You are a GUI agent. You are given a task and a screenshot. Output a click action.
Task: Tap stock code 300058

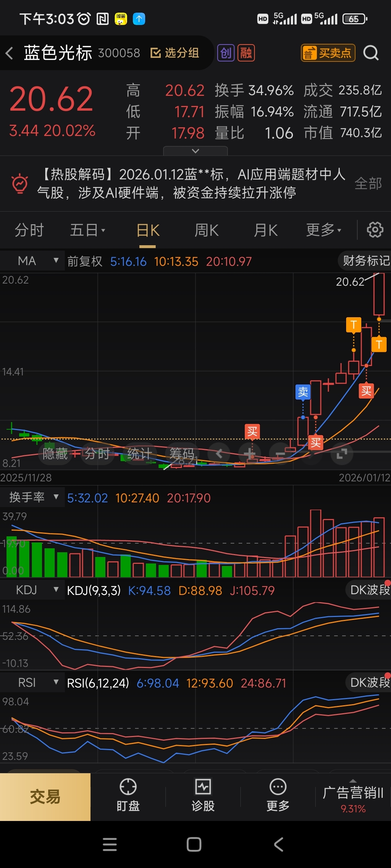119,53
